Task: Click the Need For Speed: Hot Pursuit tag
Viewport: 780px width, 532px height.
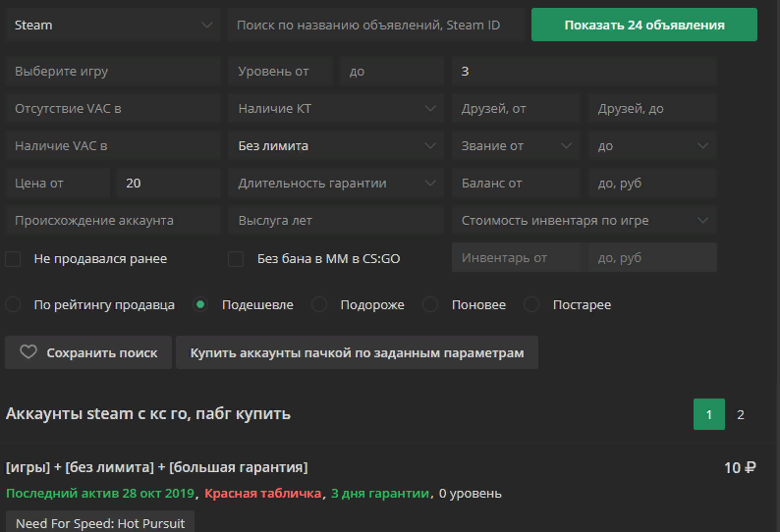Action: (x=100, y=523)
